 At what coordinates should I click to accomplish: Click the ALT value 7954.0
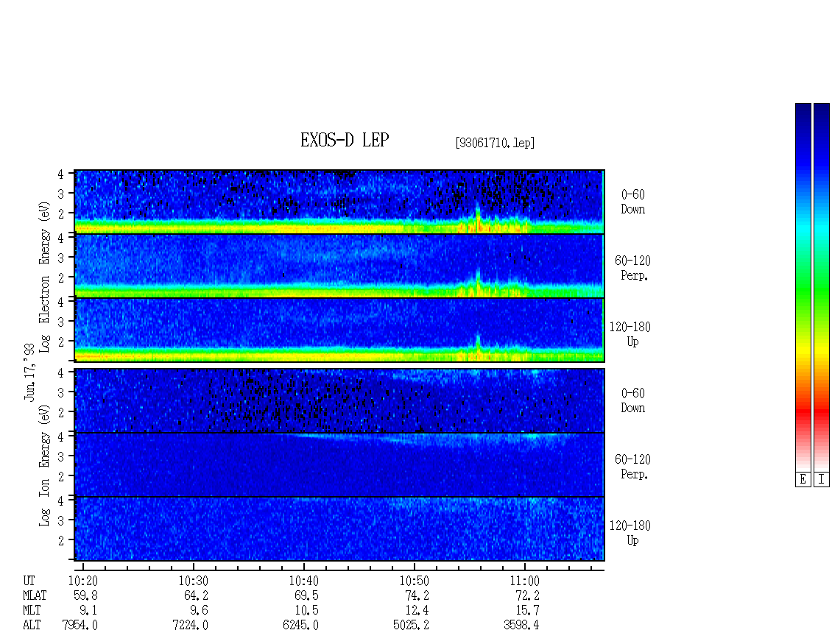80,626
